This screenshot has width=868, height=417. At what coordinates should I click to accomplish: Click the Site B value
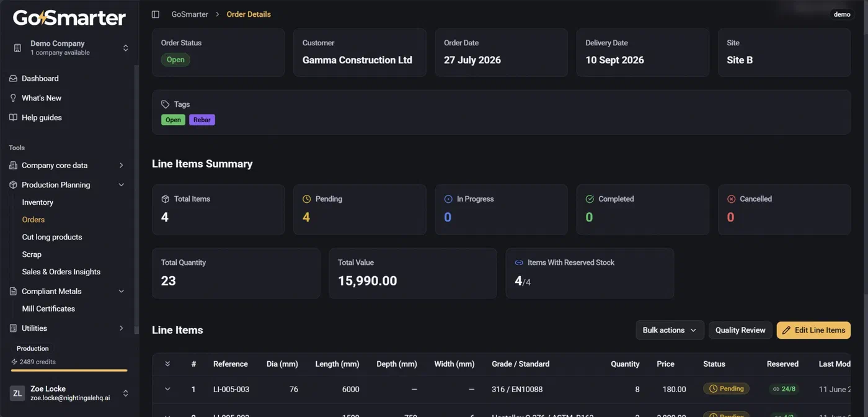740,60
